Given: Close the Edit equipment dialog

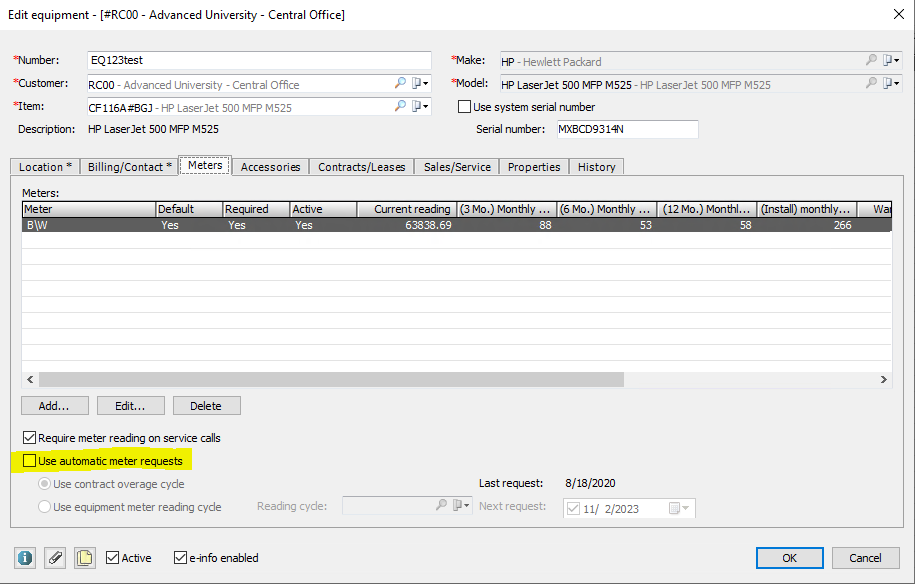Looking at the screenshot, I should coord(899,14).
